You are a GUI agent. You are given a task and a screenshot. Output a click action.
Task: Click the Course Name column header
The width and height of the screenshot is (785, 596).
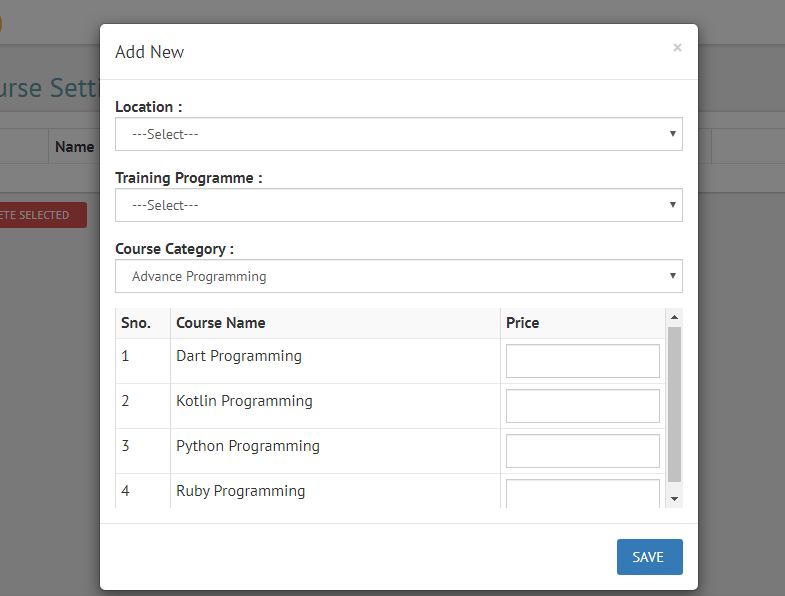click(x=221, y=323)
